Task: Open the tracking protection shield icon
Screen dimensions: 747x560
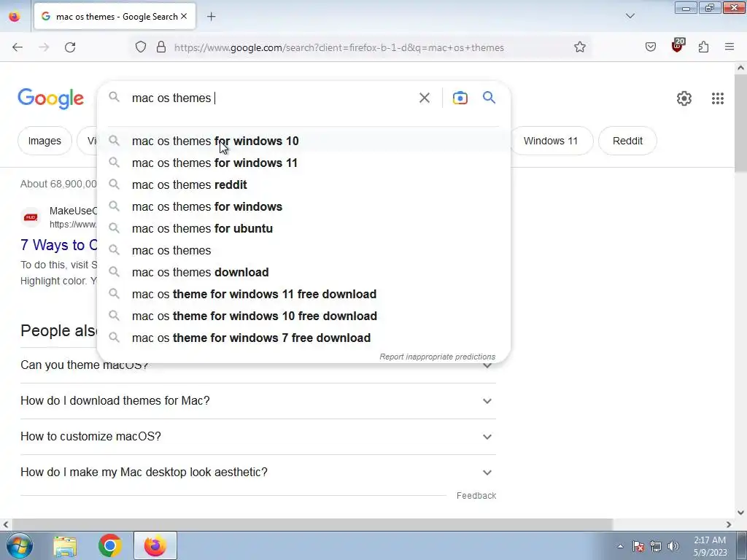Action: (x=141, y=47)
